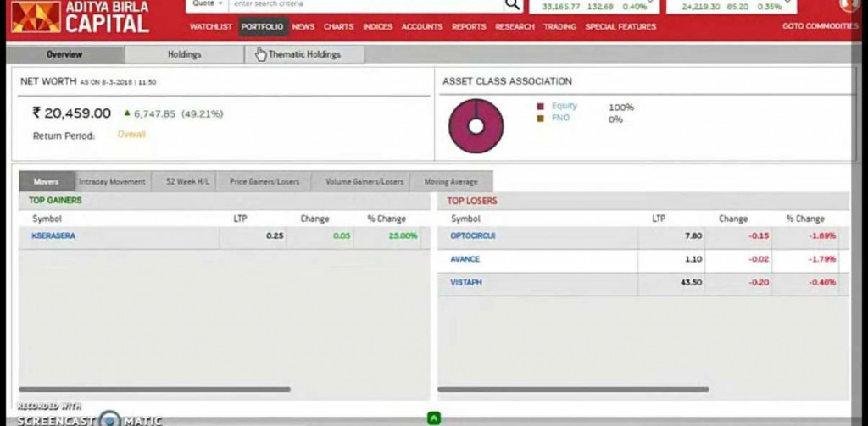The height and width of the screenshot is (426, 868).
Task: Open the Special Features menu
Action: 620,27
